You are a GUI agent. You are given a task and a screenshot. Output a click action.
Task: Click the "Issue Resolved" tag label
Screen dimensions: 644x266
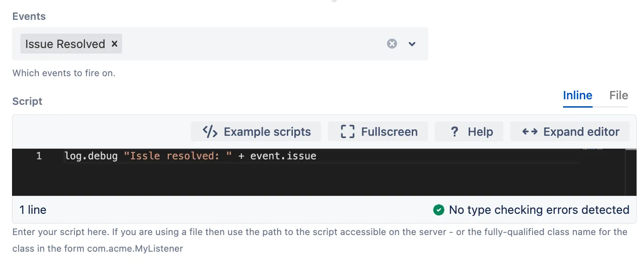click(65, 44)
